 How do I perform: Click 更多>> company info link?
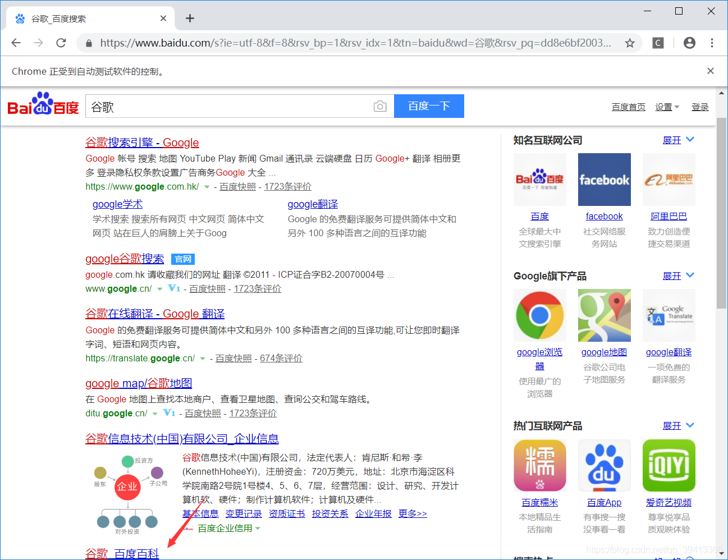click(x=413, y=514)
